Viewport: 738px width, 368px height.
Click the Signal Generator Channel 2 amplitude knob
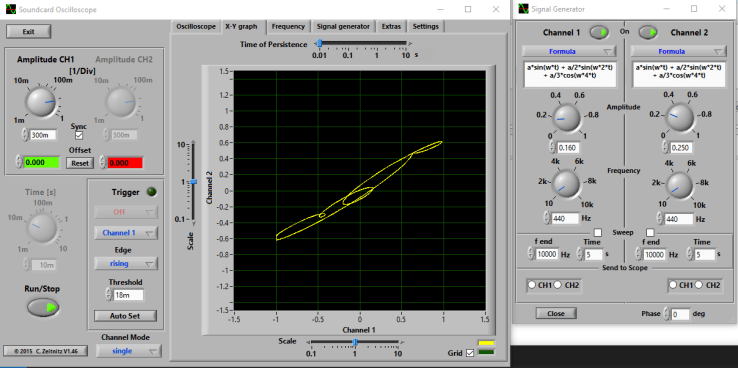point(680,118)
